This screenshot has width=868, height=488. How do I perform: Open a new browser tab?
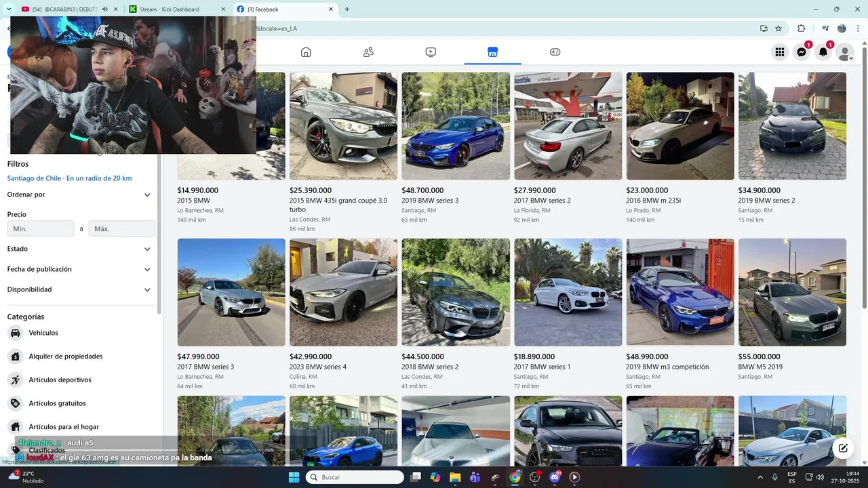(x=347, y=9)
